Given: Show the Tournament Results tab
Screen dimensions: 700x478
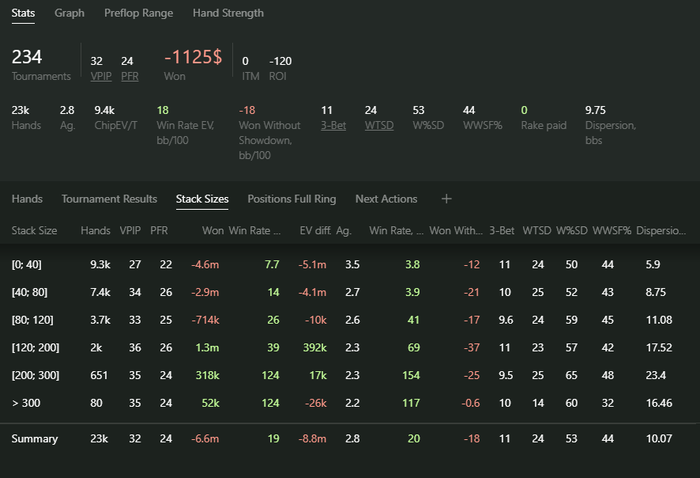Looking at the screenshot, I should pos(109,199).
